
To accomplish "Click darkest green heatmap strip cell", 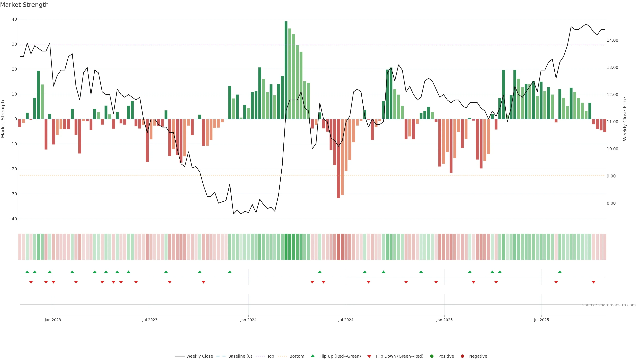I will click(286, 247).
